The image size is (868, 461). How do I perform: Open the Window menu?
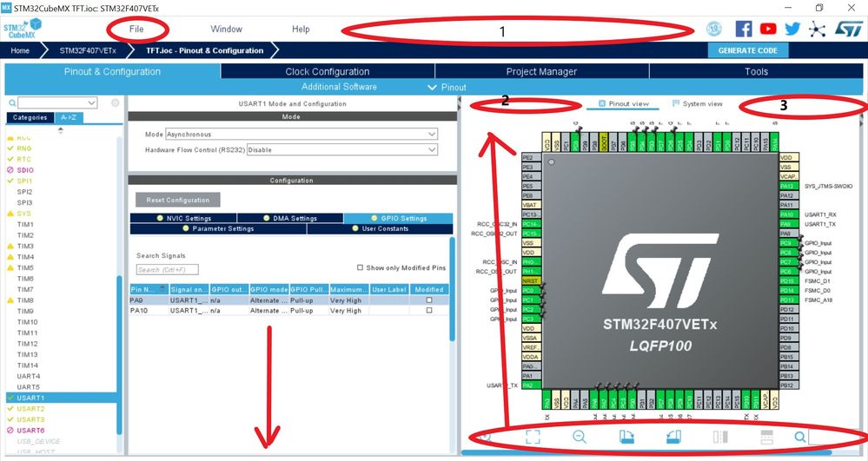pyautogui.click(x=226, y=29)
